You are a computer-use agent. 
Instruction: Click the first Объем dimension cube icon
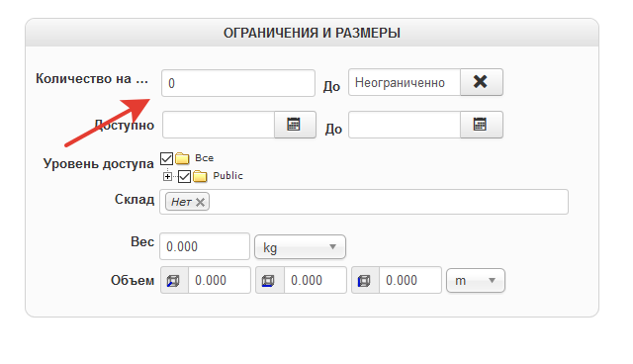click(x=174, y=280)
